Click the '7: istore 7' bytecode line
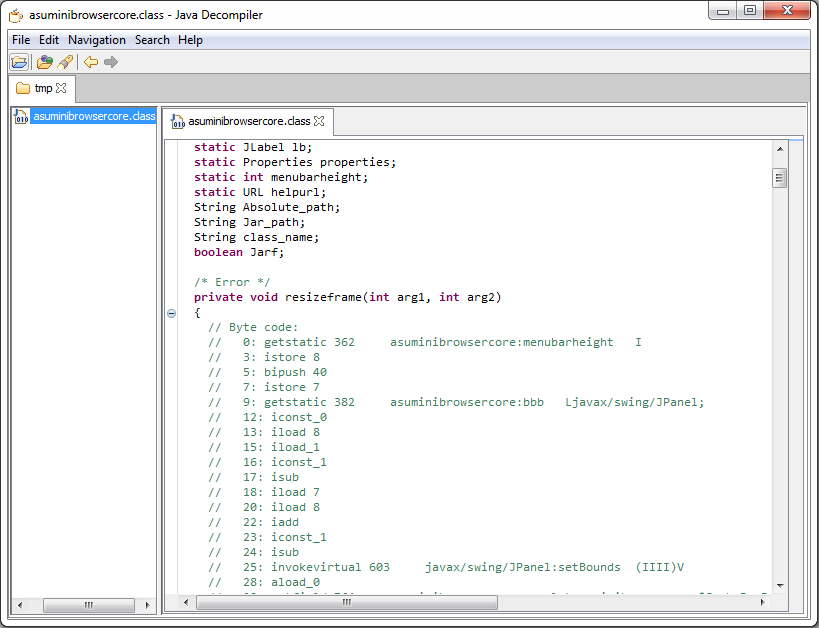819x628 pixels. coord(264,388)
